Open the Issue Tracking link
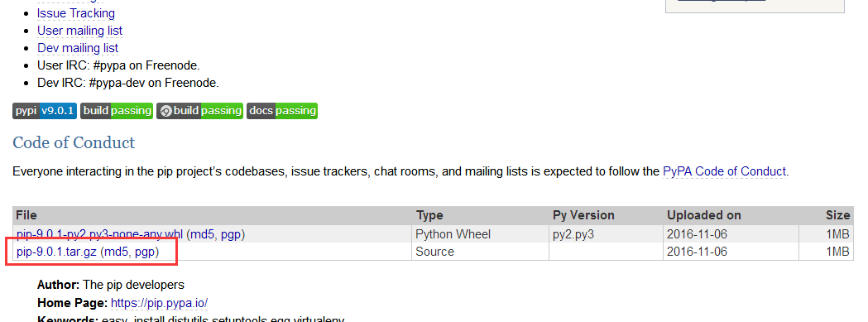 tap(76, 12)
